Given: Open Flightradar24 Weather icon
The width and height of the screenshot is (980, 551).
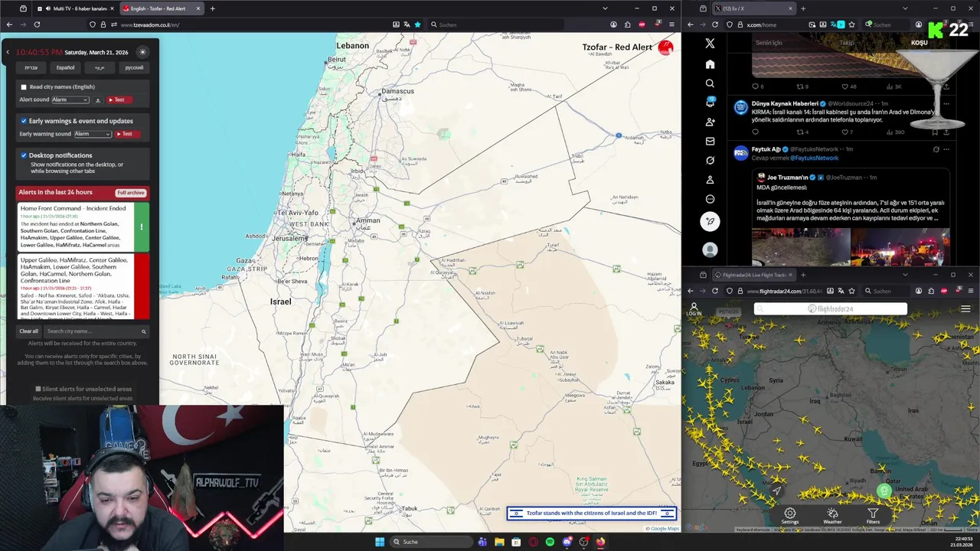Looking at the screenshot, I should (832, 517).
